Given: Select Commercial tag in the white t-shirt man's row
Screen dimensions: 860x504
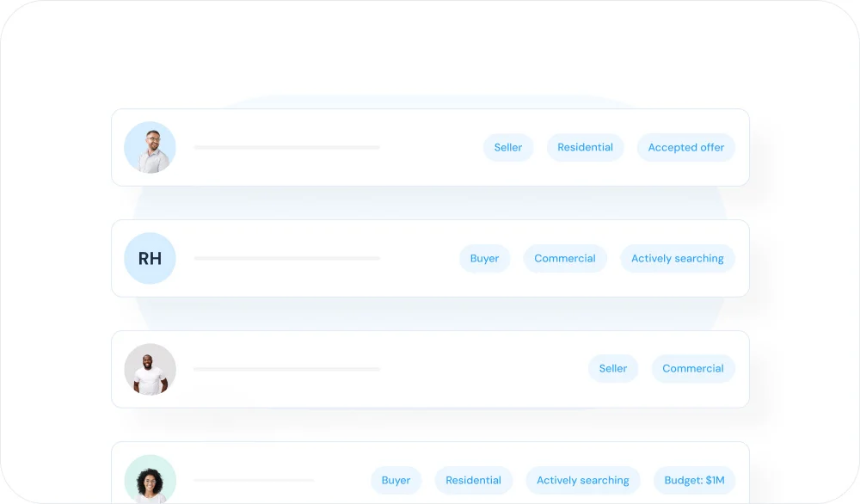Looking at the screenshot, I should point(692,369).
